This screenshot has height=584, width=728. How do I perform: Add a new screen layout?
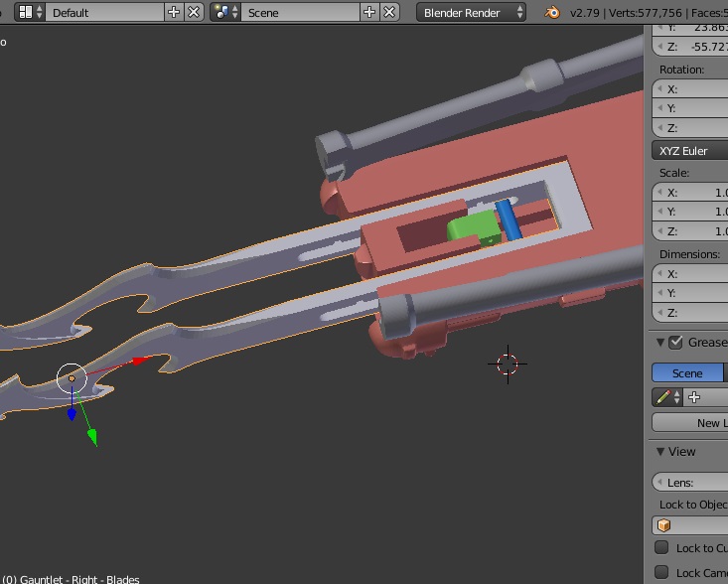174,12
